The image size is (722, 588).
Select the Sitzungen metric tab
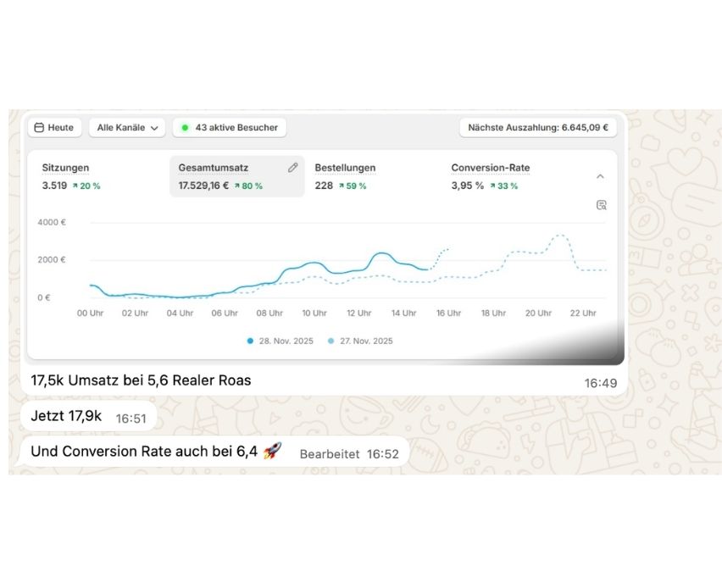98,177
